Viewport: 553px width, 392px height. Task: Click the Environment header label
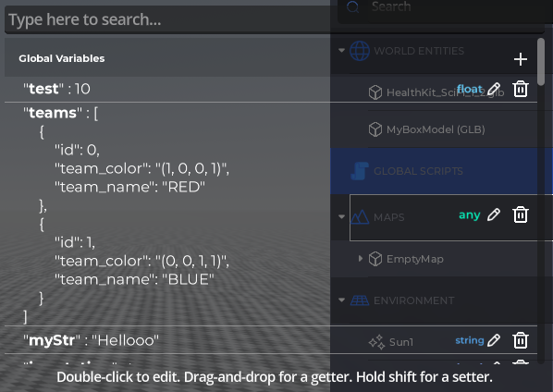413,300
